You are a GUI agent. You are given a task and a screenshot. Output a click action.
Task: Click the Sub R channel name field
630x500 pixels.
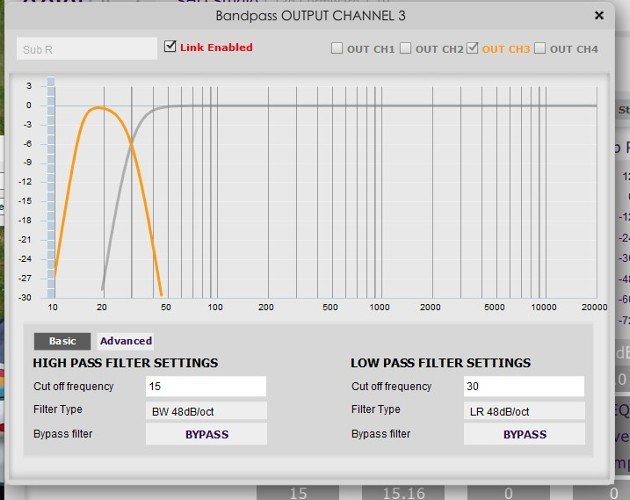87,48
